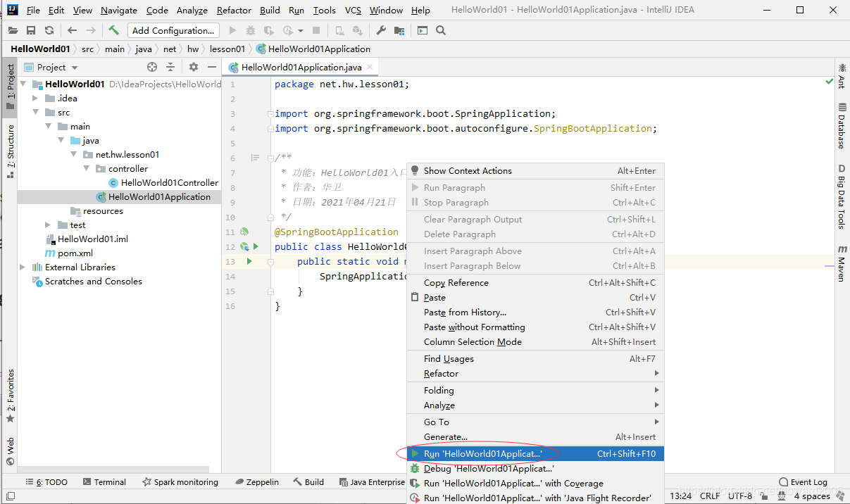850x504 pixels.
Task: Hide the Project panel with minus icon
Action: (x=212, y=67)
